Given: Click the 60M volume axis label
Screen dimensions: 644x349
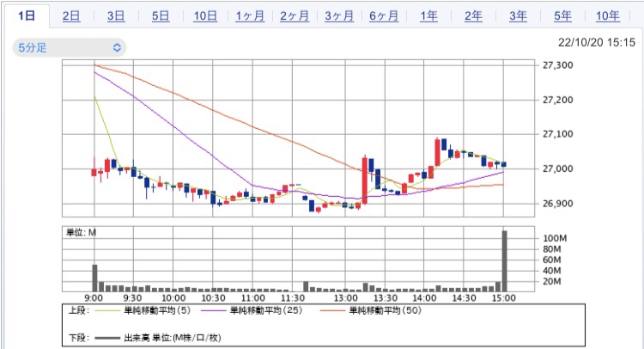Looking at the screenshot, I should [551, 260].
